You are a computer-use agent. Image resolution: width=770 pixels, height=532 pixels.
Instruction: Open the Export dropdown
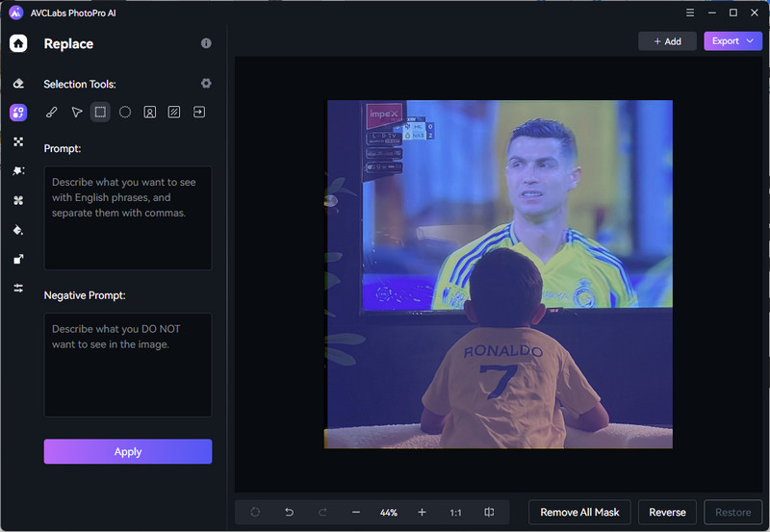732,41
